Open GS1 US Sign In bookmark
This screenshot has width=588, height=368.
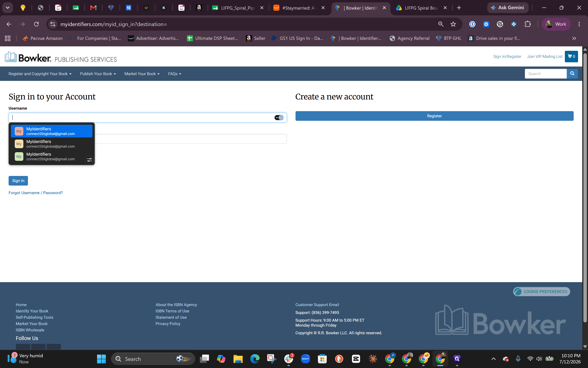pyautogui.click(x=297, y=38)
